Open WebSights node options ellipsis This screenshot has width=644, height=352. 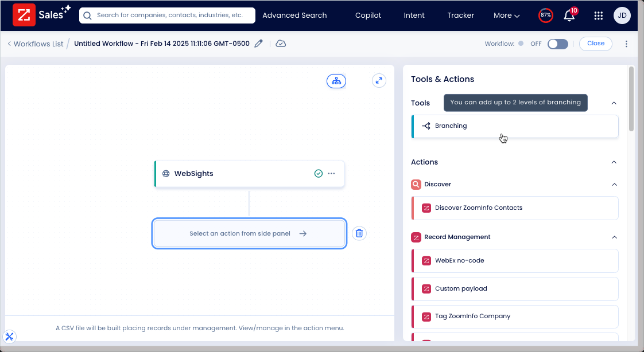[331, 174]
